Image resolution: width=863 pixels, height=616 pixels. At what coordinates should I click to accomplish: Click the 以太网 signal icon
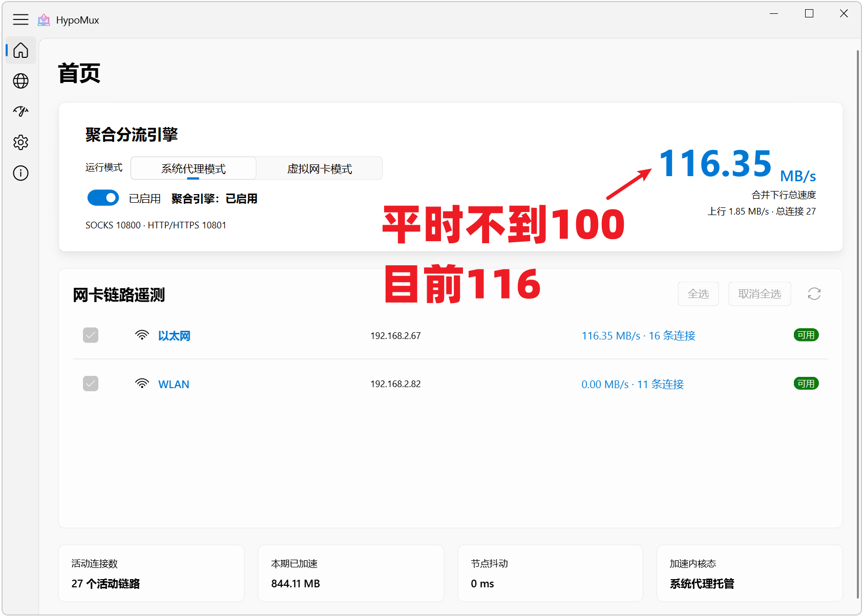[x=142, y=335]
